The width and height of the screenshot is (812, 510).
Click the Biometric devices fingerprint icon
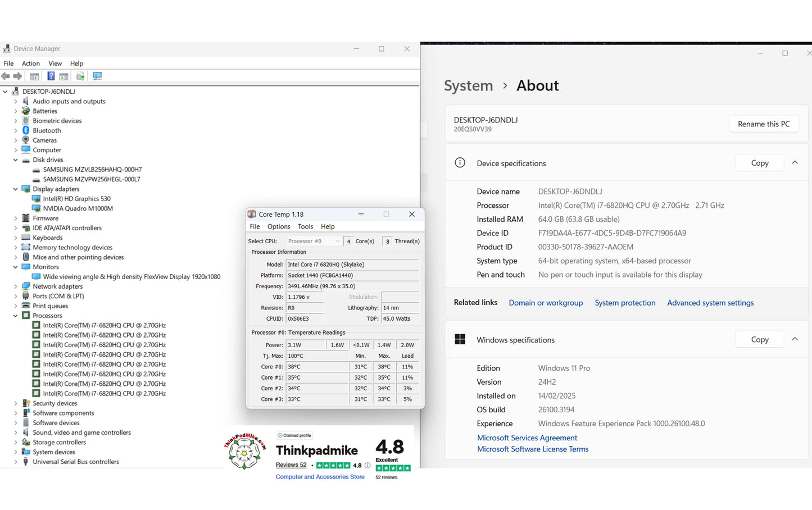click(26, 120)
